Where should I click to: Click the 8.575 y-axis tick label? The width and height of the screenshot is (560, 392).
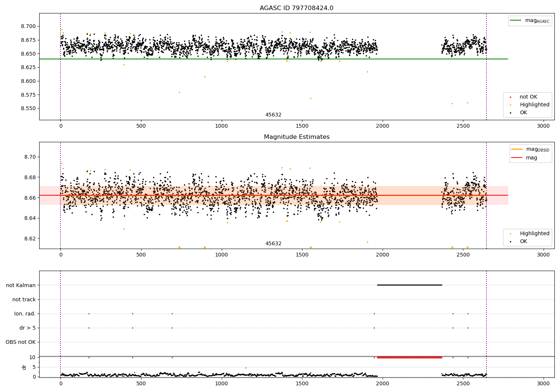pos(28,95)
